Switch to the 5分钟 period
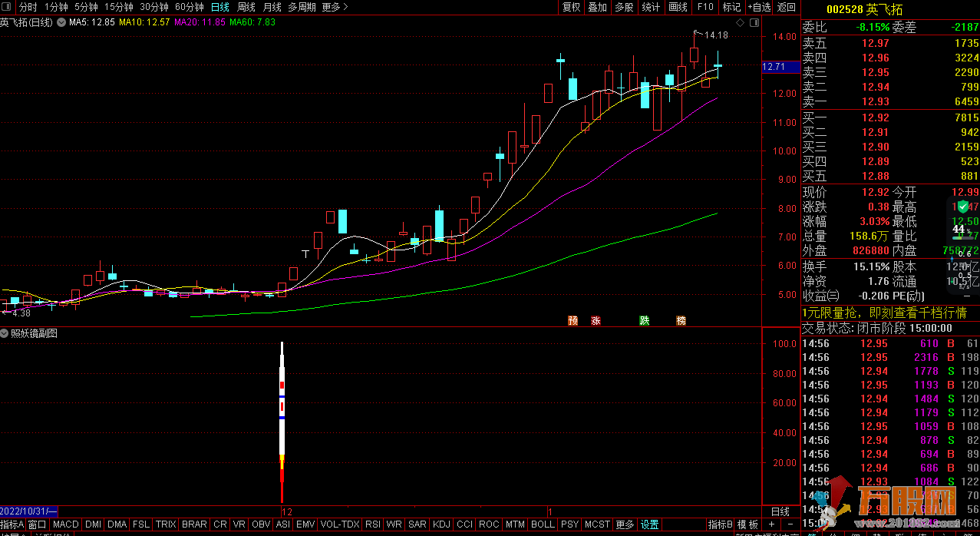Viewport: 980px width, 536px height. click(86, 7)
